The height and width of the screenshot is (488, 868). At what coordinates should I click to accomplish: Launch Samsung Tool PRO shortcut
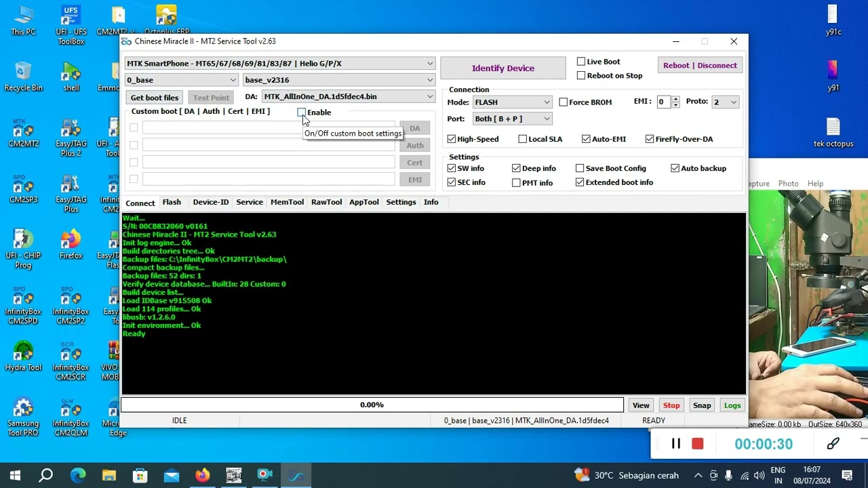pos(23,418)
